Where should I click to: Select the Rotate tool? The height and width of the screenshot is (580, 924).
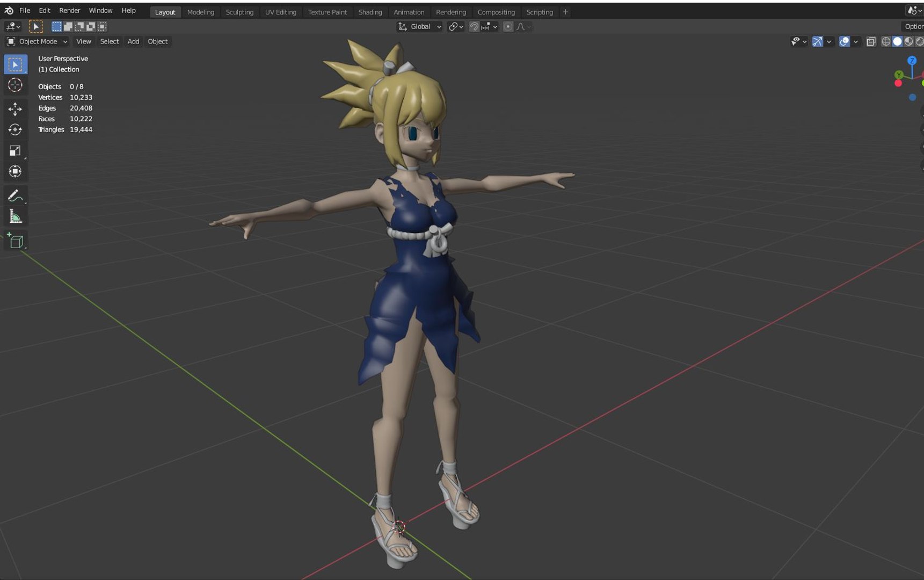click(15, 129)
